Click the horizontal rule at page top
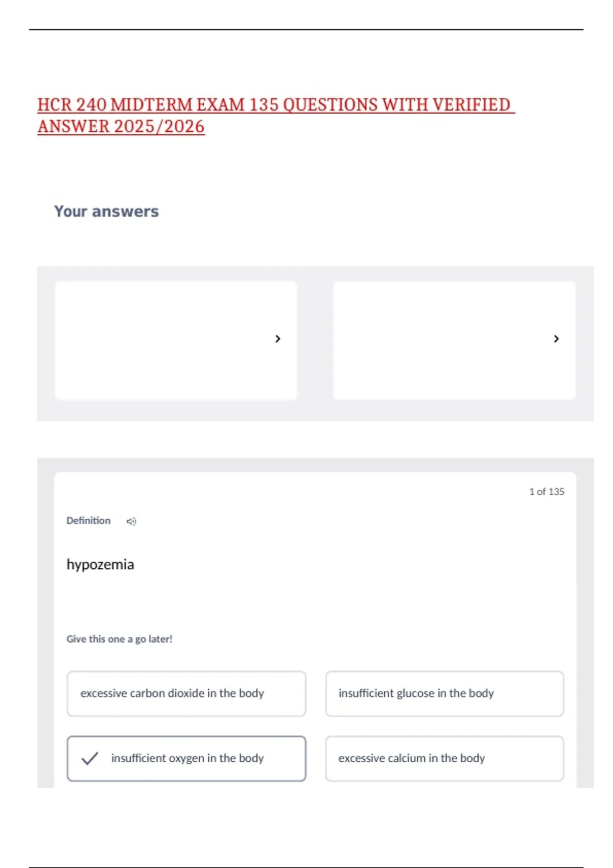Image resolution: width=613 pixels, height=868 pixels. [x=306, y=30]
